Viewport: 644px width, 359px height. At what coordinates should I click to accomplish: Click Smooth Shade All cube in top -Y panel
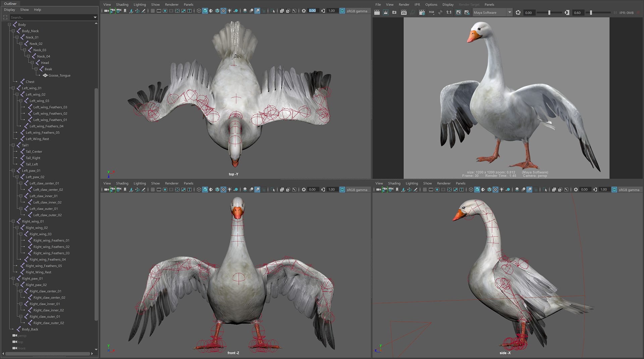click(205, 11)
